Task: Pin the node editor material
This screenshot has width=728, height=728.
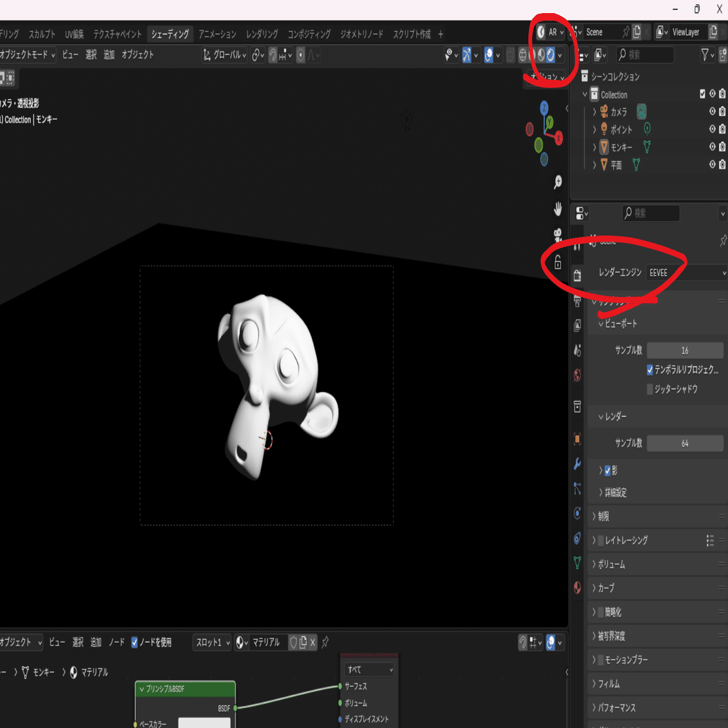Action: point(325,643)
